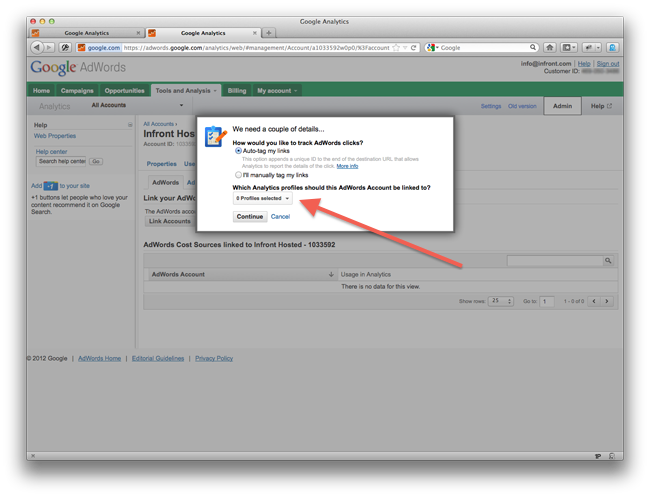Open the Billing tab

click(237, 90)
